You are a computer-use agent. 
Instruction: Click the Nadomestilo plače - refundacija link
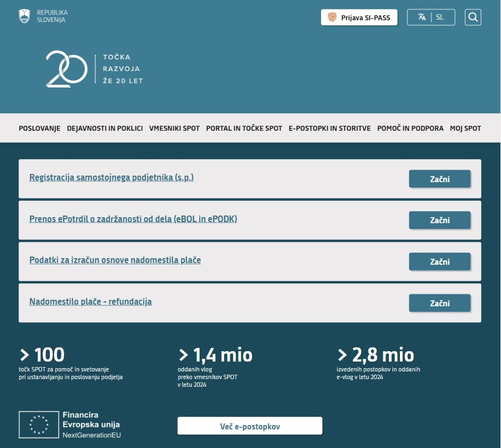[x=90, y=301]
